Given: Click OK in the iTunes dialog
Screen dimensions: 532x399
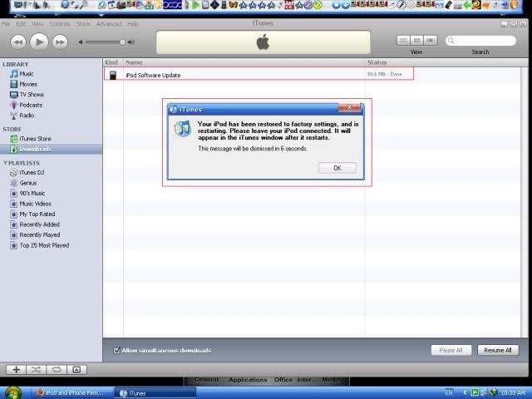Looking at the screenshot, I should [x=337, y=168].
